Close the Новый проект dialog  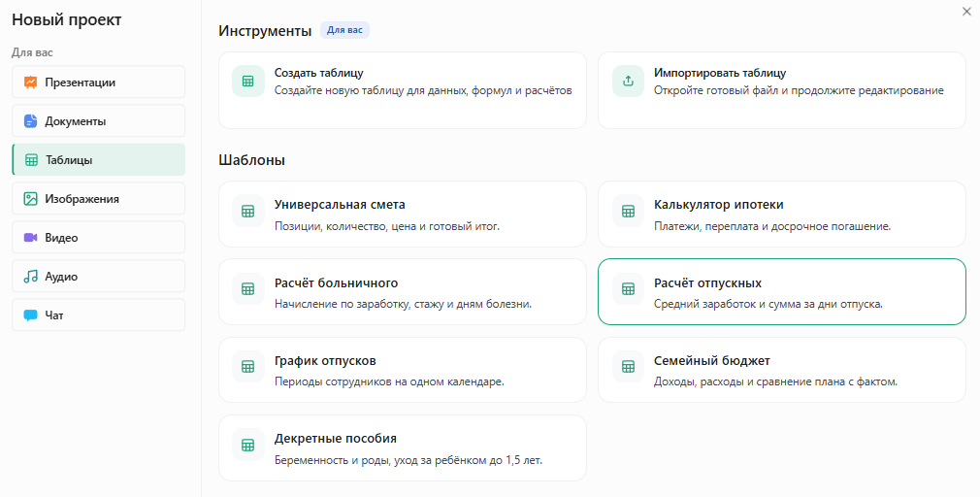tap(966, 11)
